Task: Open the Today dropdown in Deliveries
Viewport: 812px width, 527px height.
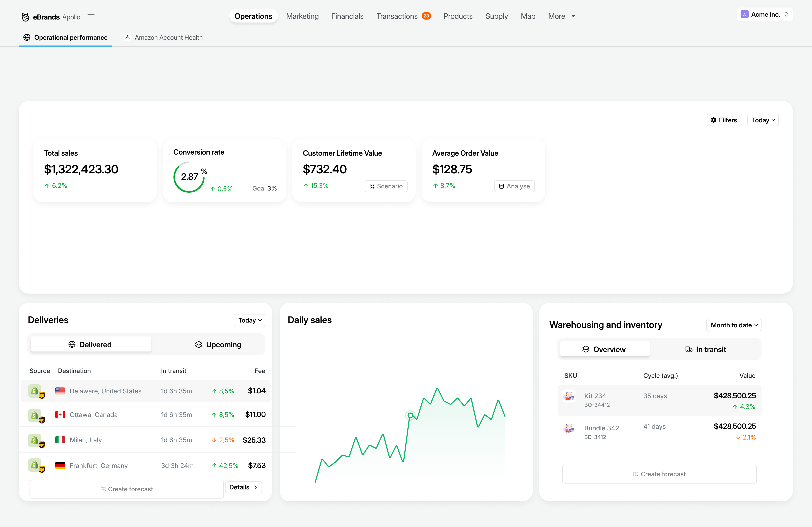Action: tap(249, 320)
